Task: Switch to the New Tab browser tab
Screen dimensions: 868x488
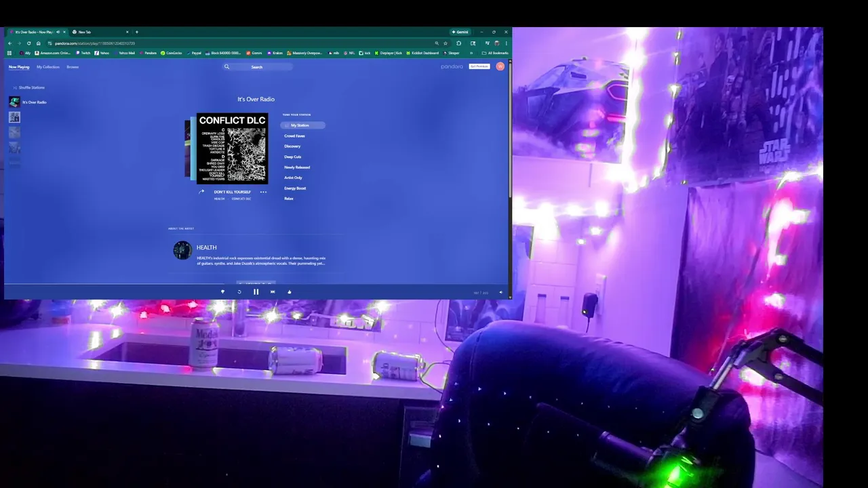Action: (x=100, y=32)
